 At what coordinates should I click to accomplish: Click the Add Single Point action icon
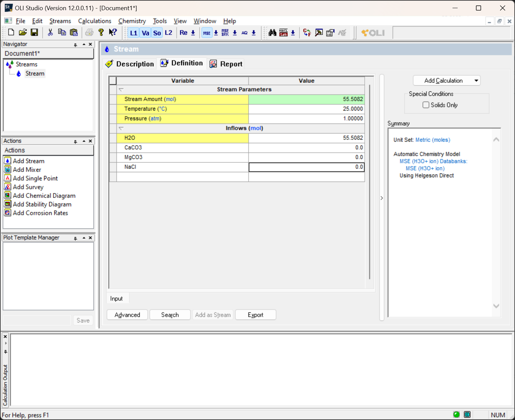click(7, 178)
